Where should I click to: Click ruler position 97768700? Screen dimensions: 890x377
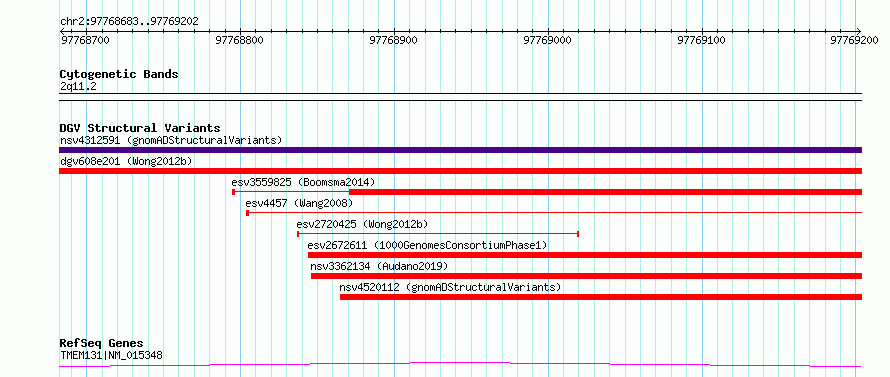[x=85, y=40]
